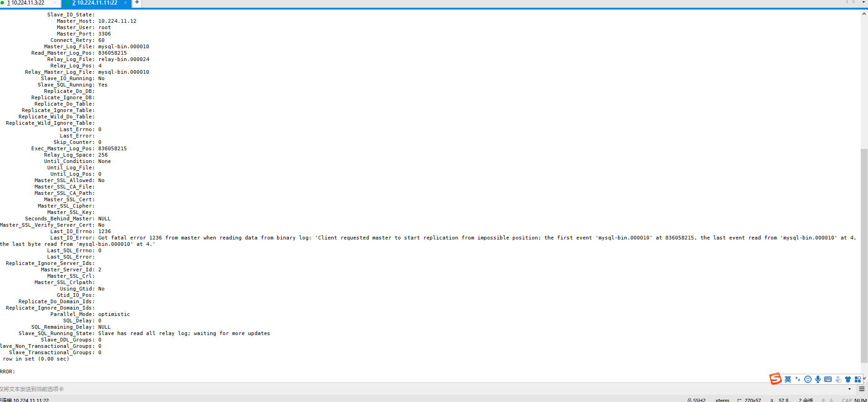The width and height of the screenshot is (868, 402).
Task: Start Sogou voice input microphone
Action: 818,379
